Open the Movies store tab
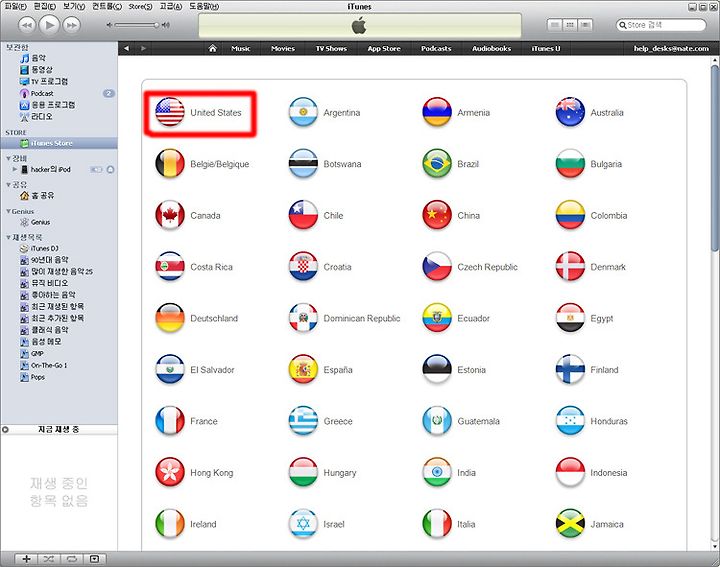The image size is (720, 567). point(283,48)
